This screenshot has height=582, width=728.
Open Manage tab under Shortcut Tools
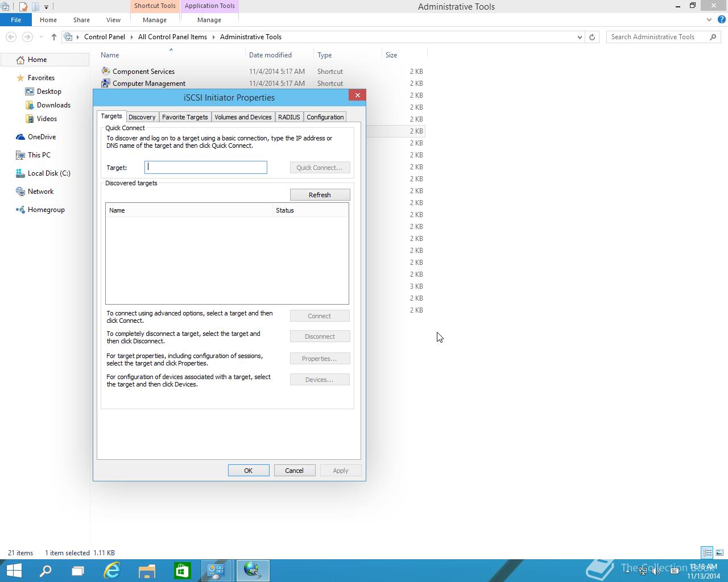coord(155,20)
